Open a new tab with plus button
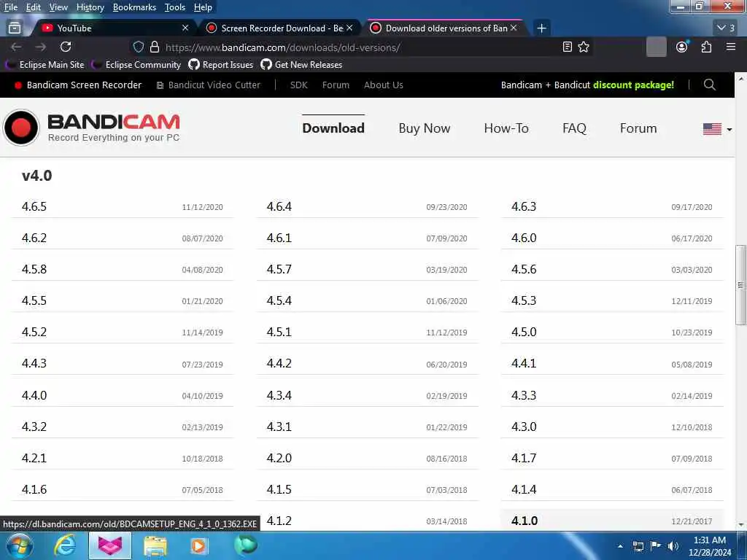The image size is (747, 560). [541, 28]
